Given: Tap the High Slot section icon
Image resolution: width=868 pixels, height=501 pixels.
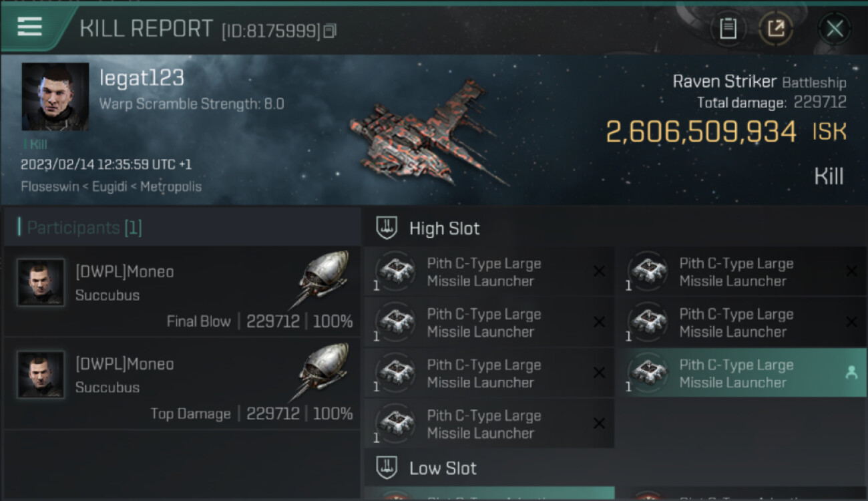Looking at the screenshot, I should 387,228.
